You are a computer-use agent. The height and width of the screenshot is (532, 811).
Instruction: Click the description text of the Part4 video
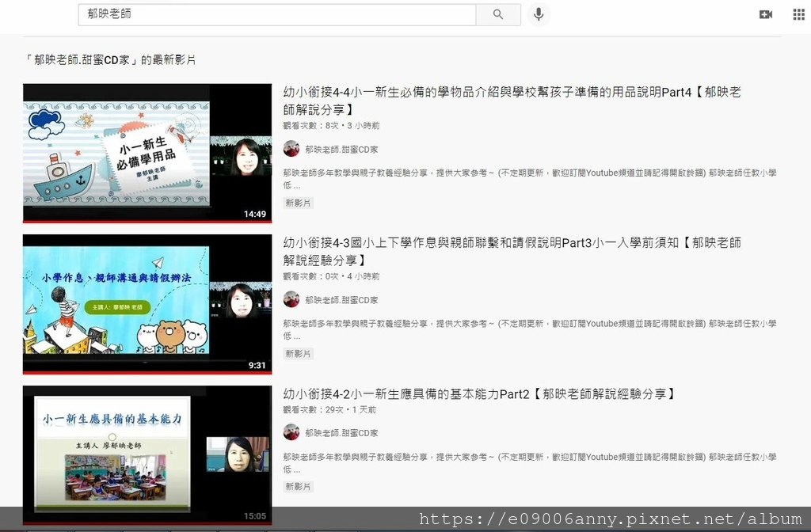[x=530, y=179]
